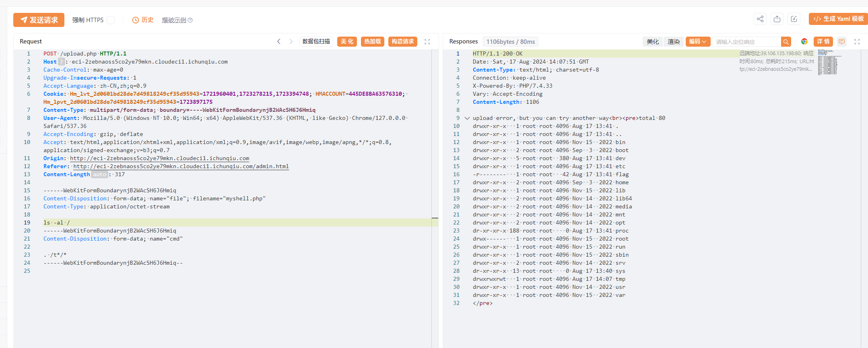
Task: Click the name="cmd" Content-Disposition line
Action: tap(113, 239)
